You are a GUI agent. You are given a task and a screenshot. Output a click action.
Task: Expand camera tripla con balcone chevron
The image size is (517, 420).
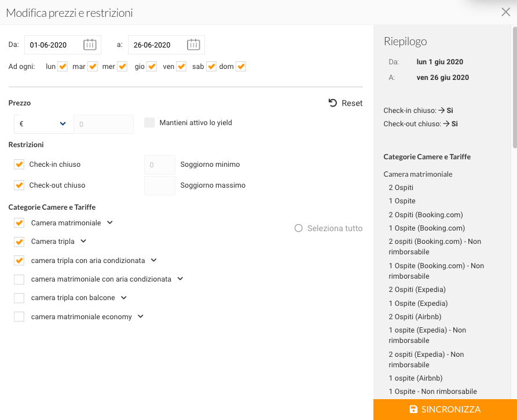point(124,298)
